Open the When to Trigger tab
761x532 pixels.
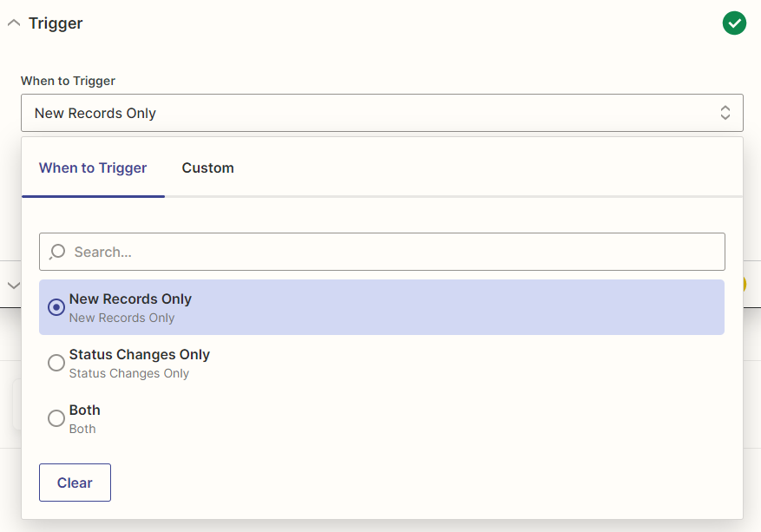click(x=93, y=167)
